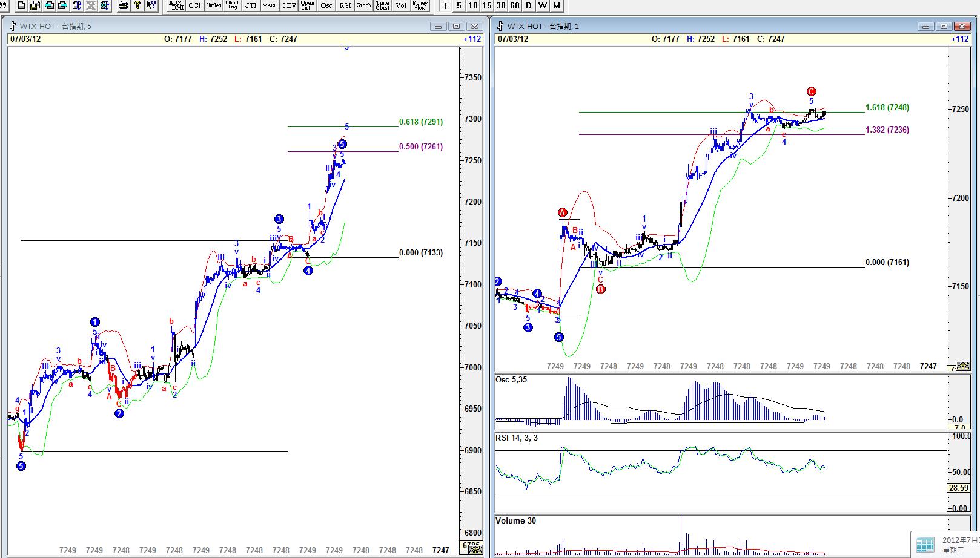Click the +112 change in right chart
980x558 pixels.
pos(959,39)
